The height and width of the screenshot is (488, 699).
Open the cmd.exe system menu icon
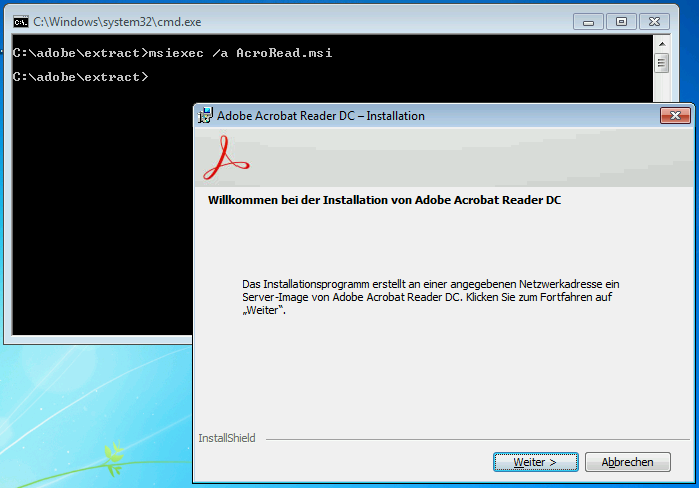coord(21,22)
